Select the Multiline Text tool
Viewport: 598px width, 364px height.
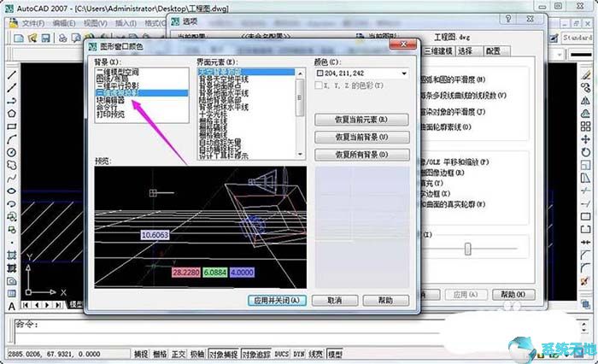tap(12, 307)
